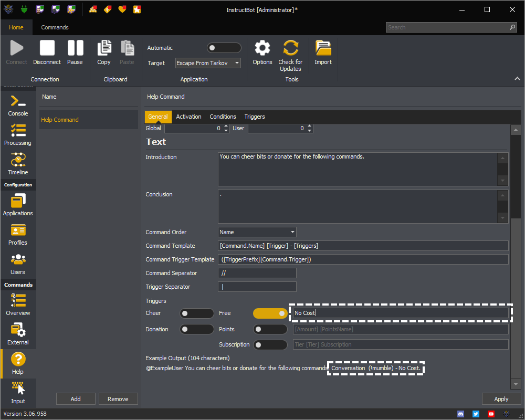
Task: Click the Apply button
Action: coord(501,399)
